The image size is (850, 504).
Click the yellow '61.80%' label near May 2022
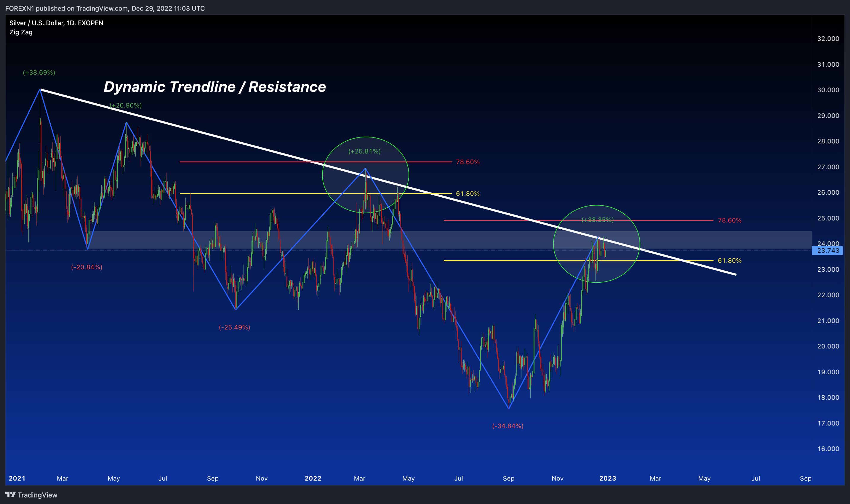click(468, 193)
